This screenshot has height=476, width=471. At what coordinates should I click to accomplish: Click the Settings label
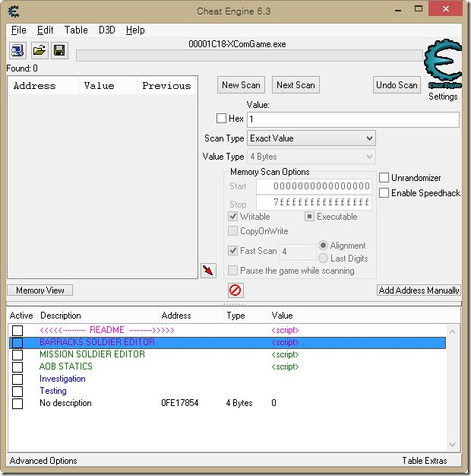pyautogui.click(x=443, y=97)
